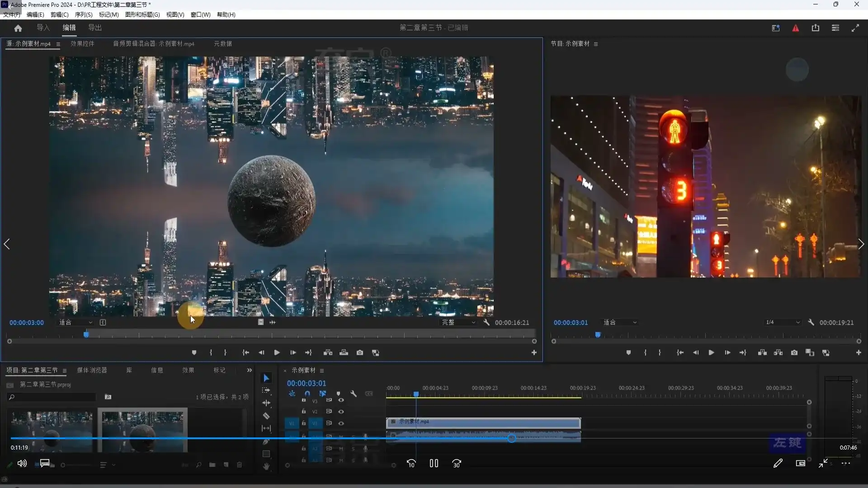This screenshot has height=488, width=868.
Task: Click the Source monitor playhead scrubber
Action: pyautogui.click(x=86, y=334)
